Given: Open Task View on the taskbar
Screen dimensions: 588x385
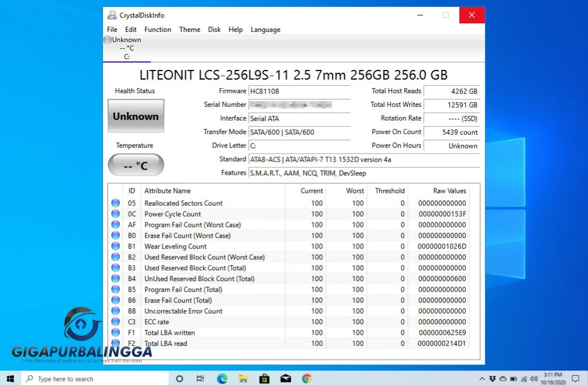Looking at the screenshot, I should [200, 379].
